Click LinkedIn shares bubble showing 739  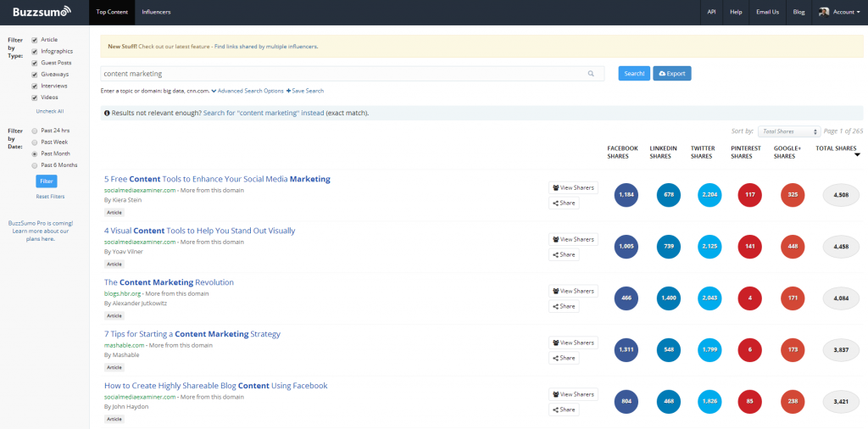(x=669, y=247)
